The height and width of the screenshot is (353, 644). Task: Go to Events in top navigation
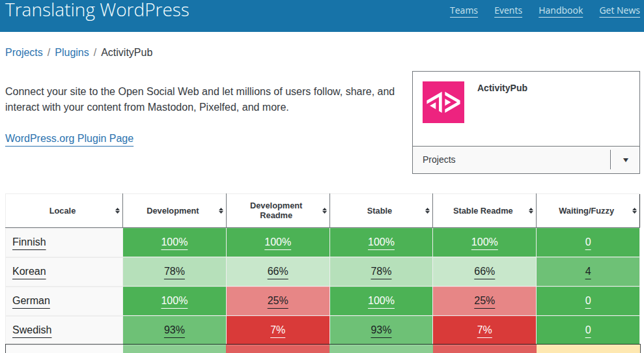coord(508,10)
